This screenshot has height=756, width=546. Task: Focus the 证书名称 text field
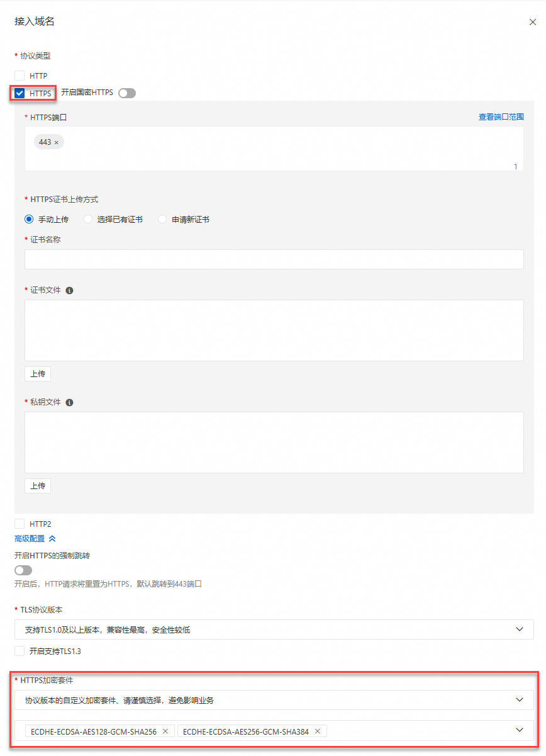click(x=274, y=259)
